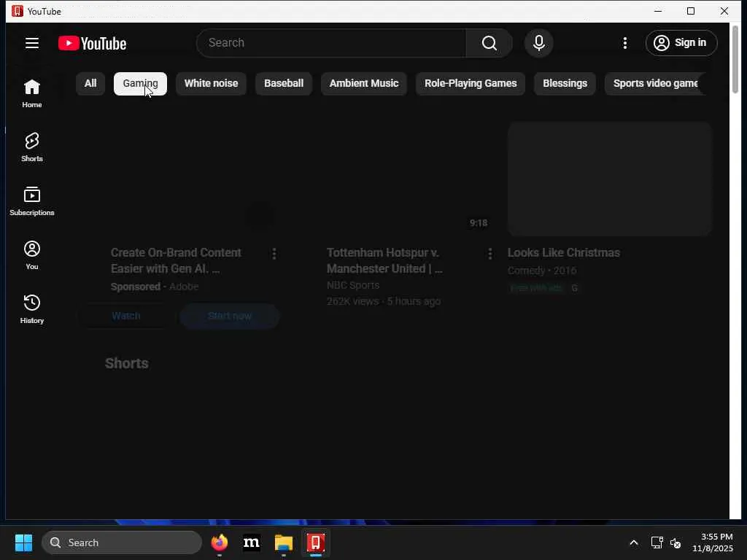
Task: Go to Home in sidebar
Action: 32,93
